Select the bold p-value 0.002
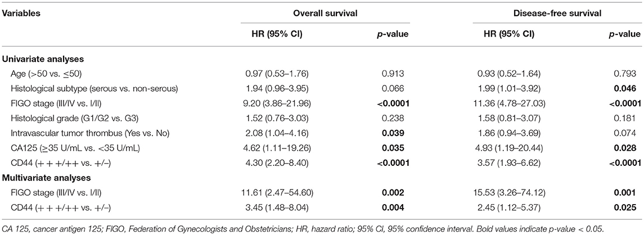 397,192
